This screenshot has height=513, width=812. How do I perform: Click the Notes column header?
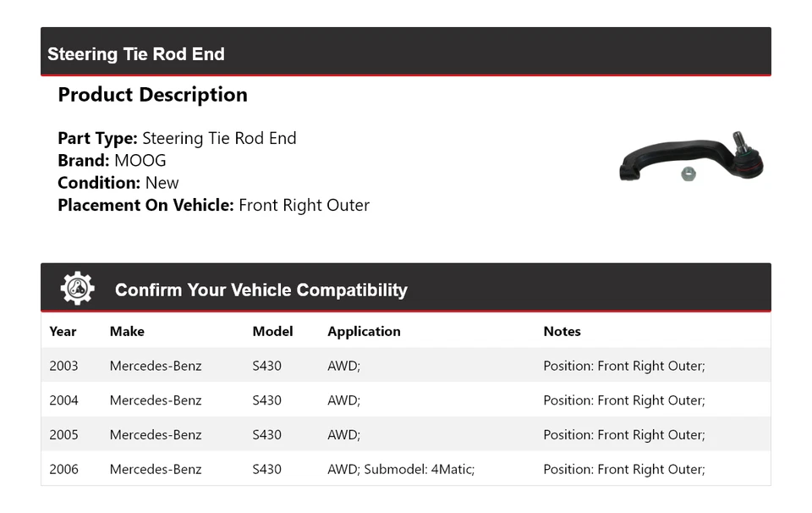coord(562,331)
